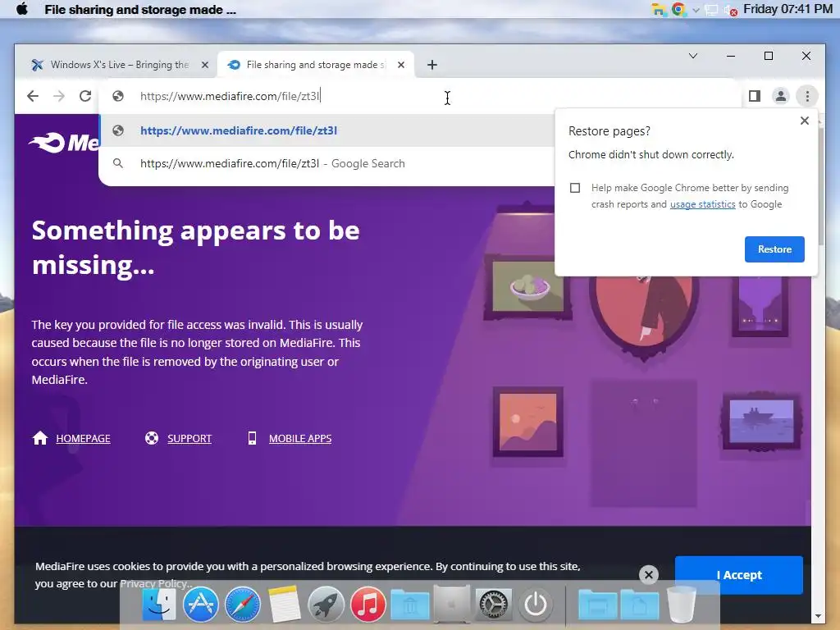Click the Apple menu logo
Viewport: 840px width, 630px height.
(22, 9)
